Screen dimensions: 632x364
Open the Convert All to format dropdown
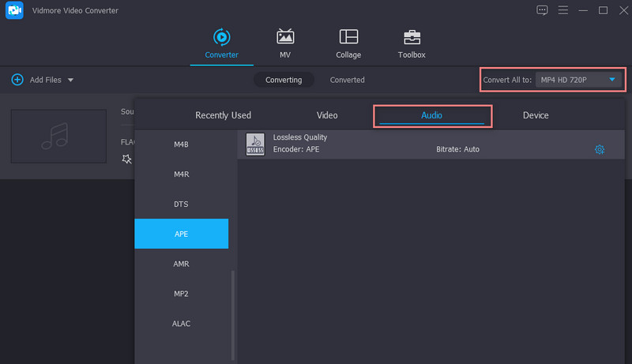coord(578,80)
